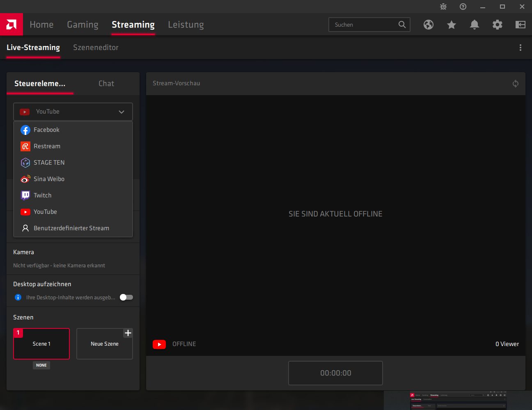Open the favorites star icon
This screenshot has height=410, width=532.
[x=452, y=25]
